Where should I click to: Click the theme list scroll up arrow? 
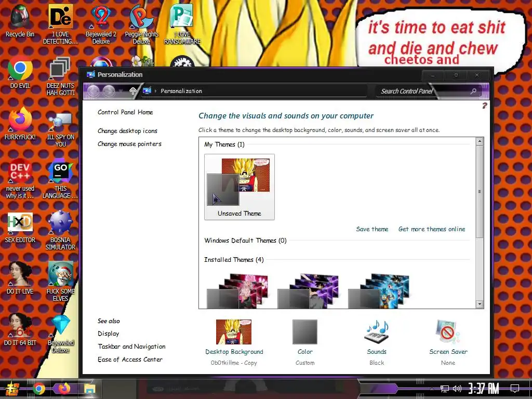[x=480, y=141]
